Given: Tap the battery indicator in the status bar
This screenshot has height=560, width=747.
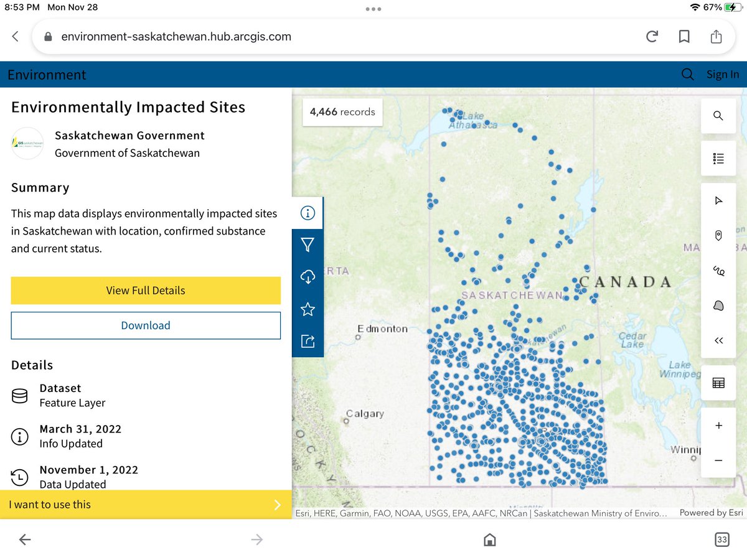Looking at the screenshot, I should (x=733, y=7).
